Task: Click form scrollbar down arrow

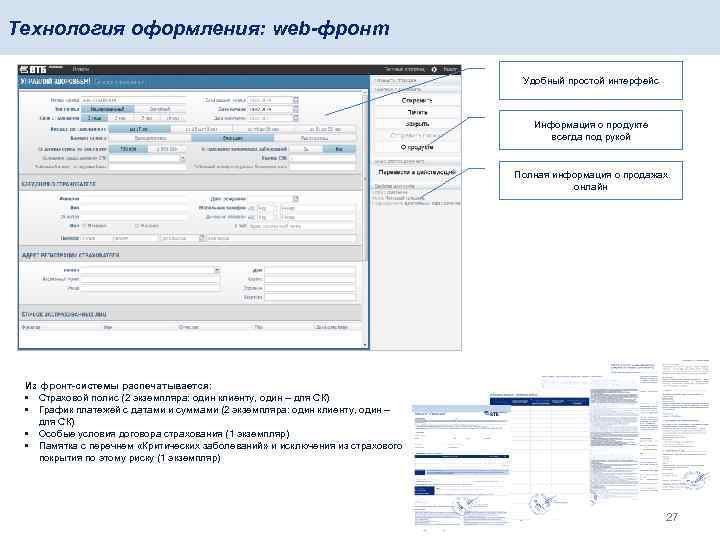Action: coord(365,344)
